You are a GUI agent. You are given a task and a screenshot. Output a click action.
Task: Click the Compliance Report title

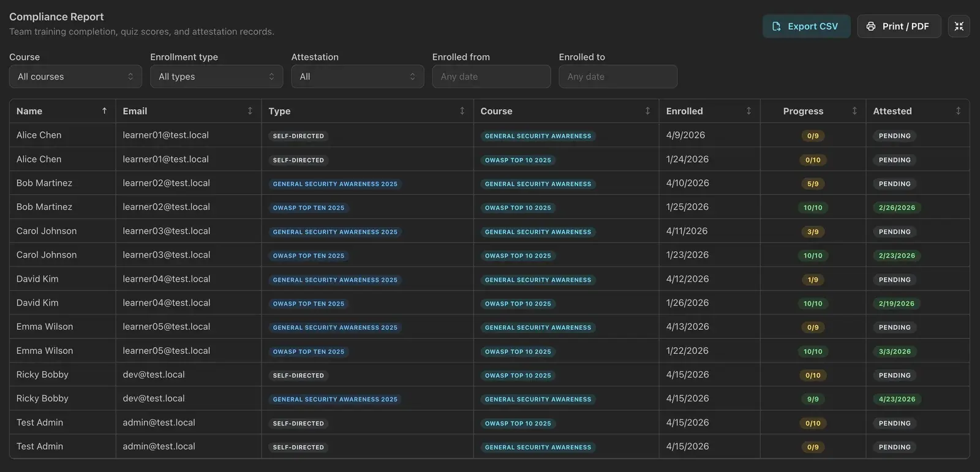click(x=56, y=17)
